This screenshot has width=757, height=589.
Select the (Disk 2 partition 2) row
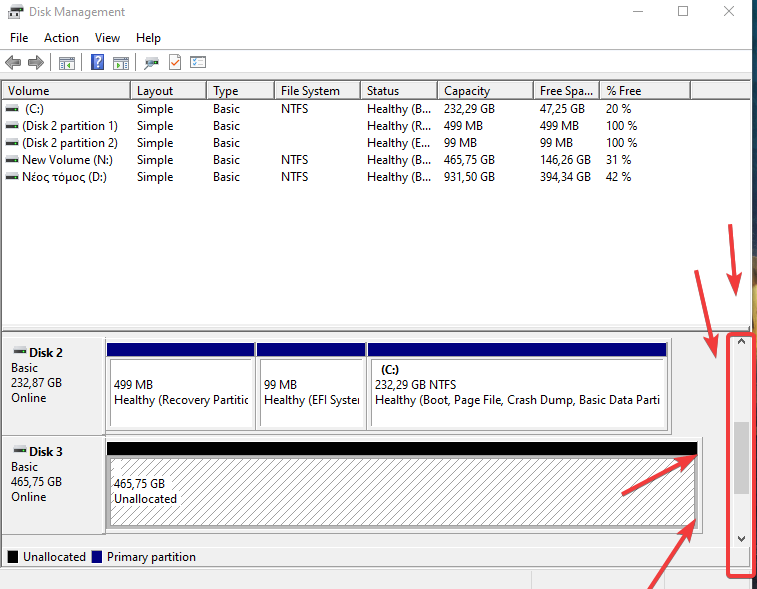pos(347,143)
